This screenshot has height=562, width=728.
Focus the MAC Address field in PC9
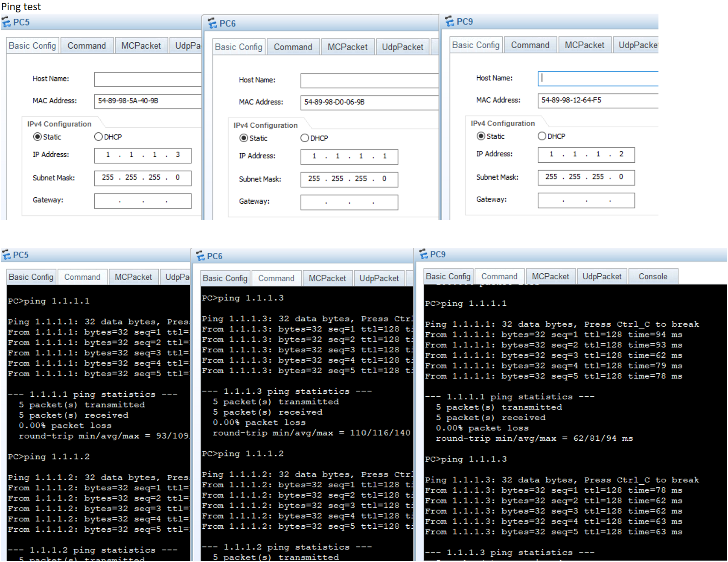598,100
